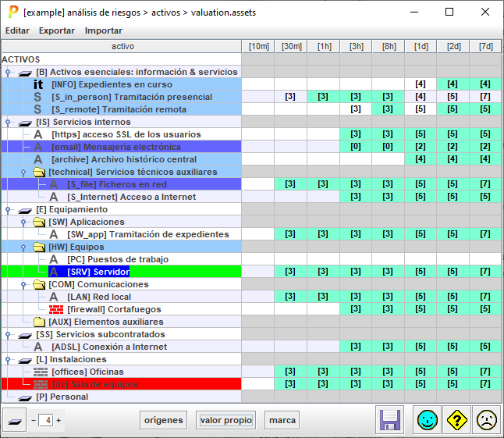Collapse the [COM] Comunicaciones folder node
Image resolution: width=504 pixels, height=438 pixels.
pos(23,284)
